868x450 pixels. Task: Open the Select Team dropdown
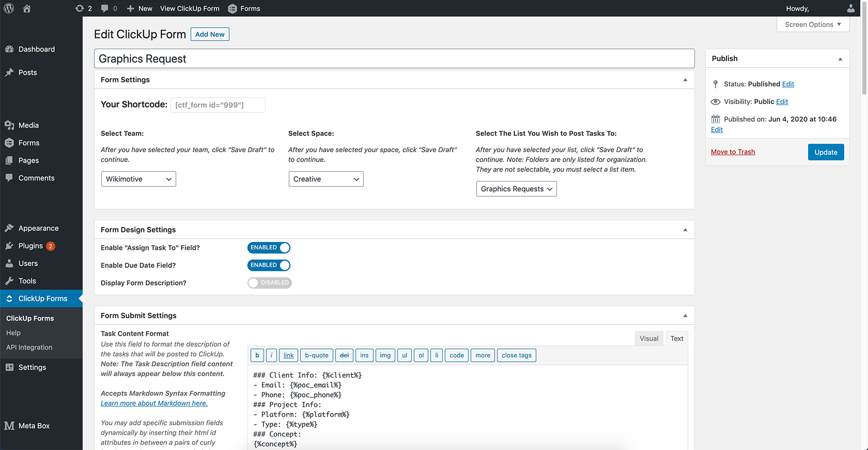click(138, 179)
